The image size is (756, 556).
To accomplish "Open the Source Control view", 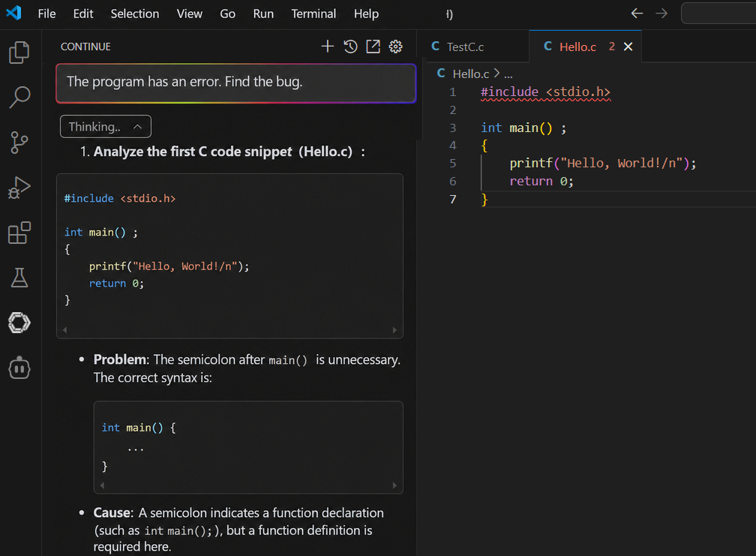I will 19,143.
